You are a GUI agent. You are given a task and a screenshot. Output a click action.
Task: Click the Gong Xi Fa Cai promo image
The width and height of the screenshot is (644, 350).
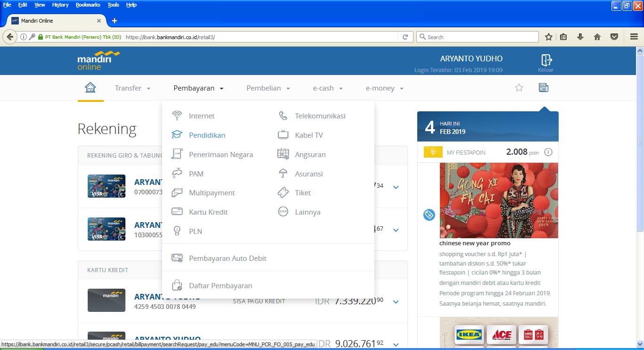click(499, 200)
